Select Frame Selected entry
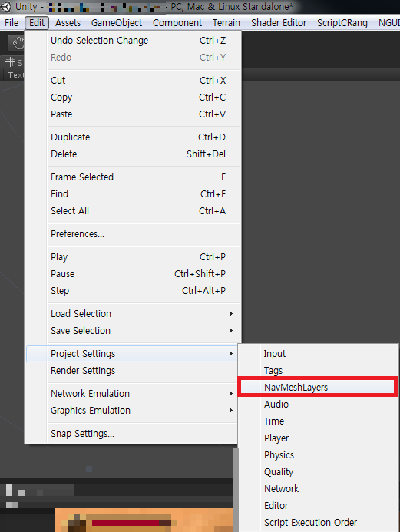 pyautogui.click(x=134, y=177)
